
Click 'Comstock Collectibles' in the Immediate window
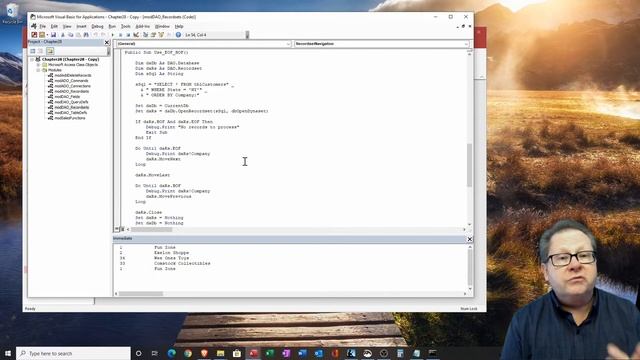pos(182,263)
